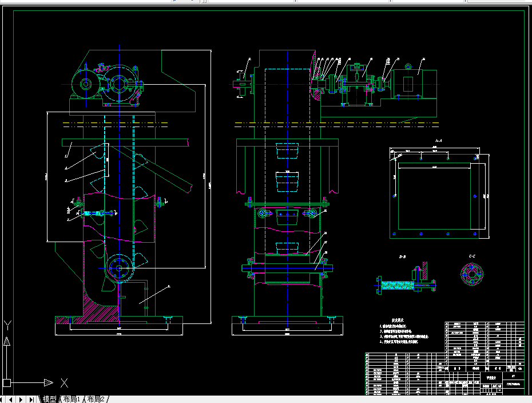This screenshot has height=403, width=532.
Task: Click the previous-tab arrow beside layout tabs
Action: coord(10,400)
